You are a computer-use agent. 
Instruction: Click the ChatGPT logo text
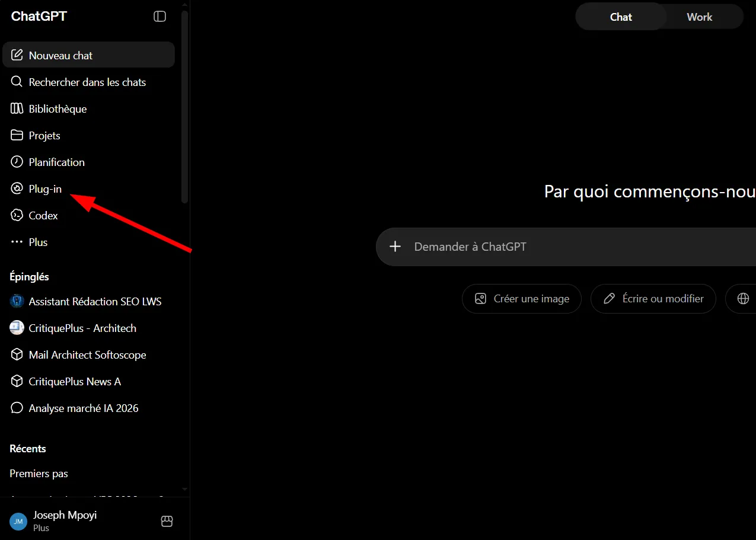39,17
